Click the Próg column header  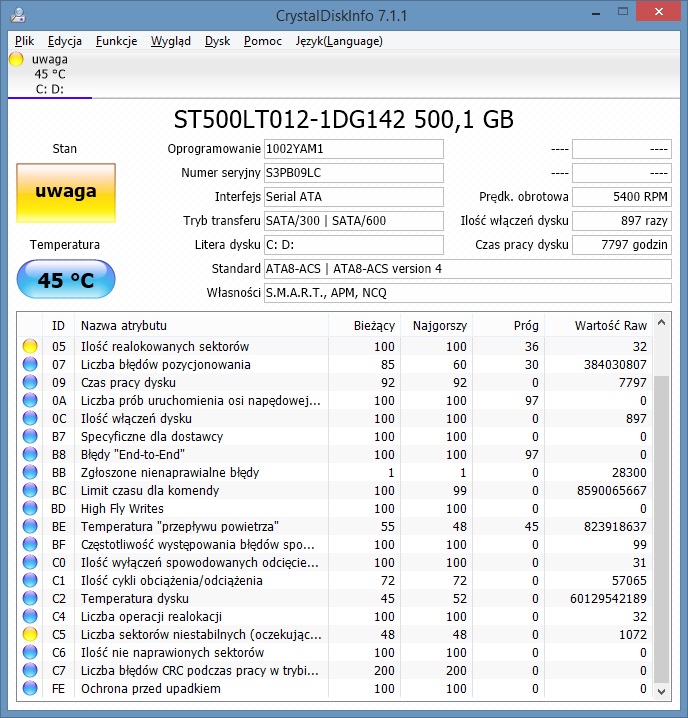point(508,326)
